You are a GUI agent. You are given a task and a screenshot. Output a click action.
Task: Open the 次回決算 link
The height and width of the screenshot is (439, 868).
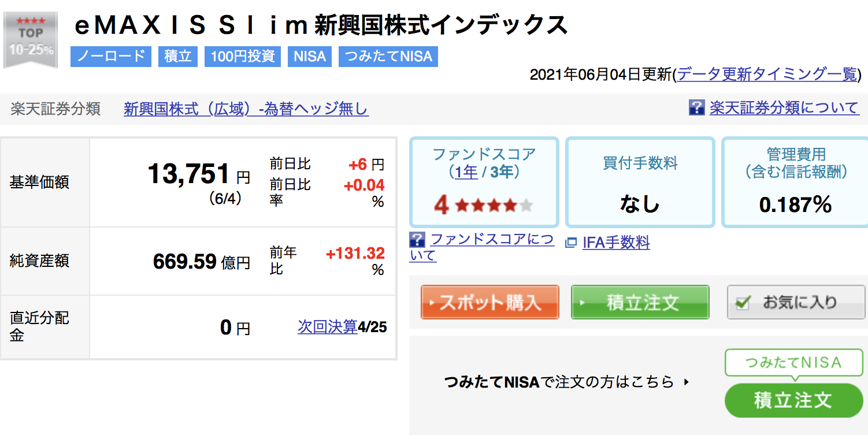click(x=328, y=326)
